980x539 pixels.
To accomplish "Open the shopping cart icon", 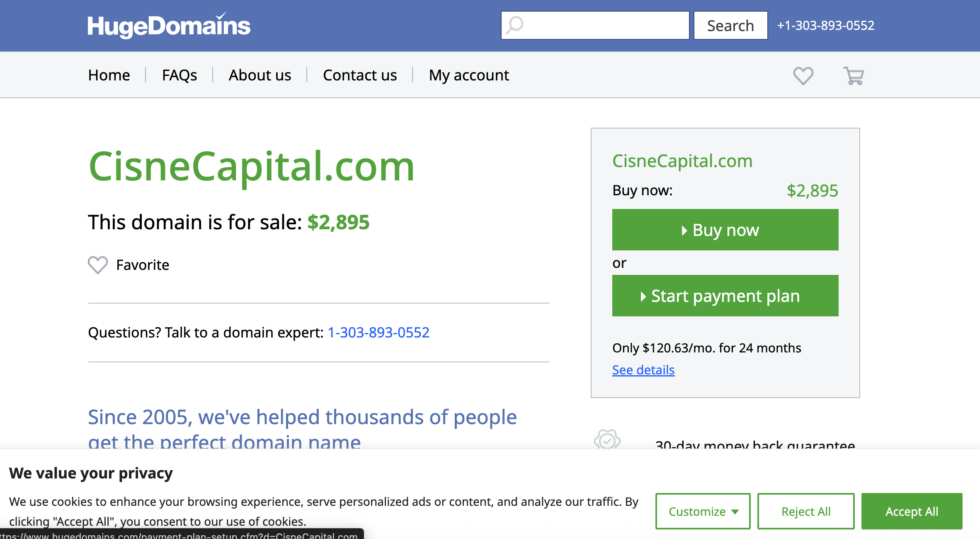I will pos(853,76).
